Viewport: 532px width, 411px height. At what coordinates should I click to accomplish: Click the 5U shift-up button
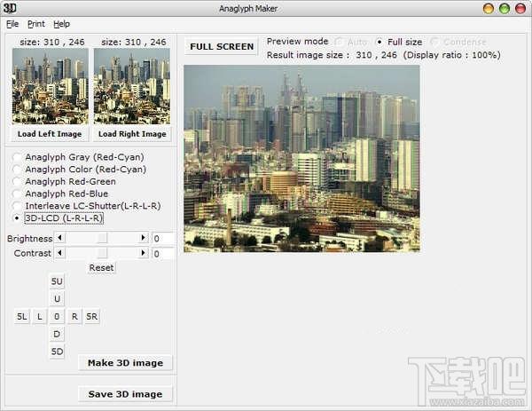coord(57,281)
